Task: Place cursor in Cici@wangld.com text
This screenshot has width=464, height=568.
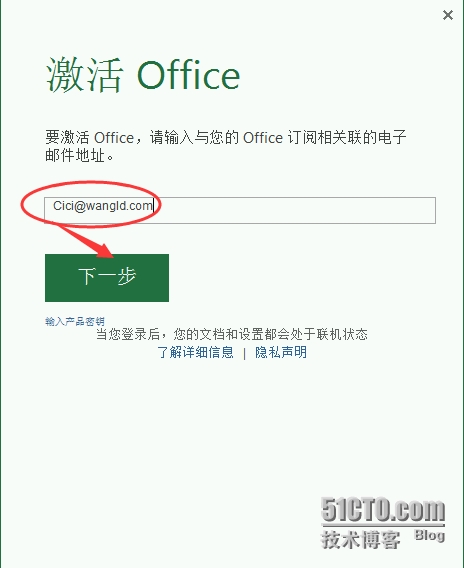Action: coord(103,206)
